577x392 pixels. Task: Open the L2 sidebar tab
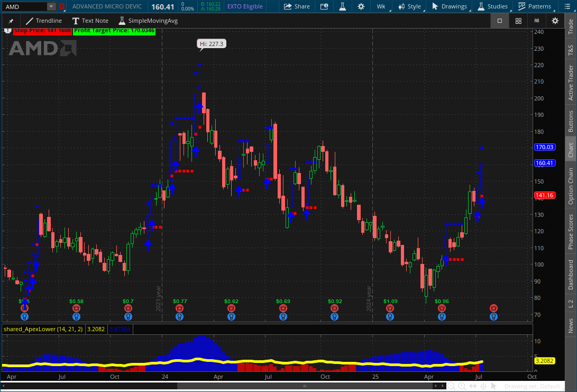coord(571,304)
